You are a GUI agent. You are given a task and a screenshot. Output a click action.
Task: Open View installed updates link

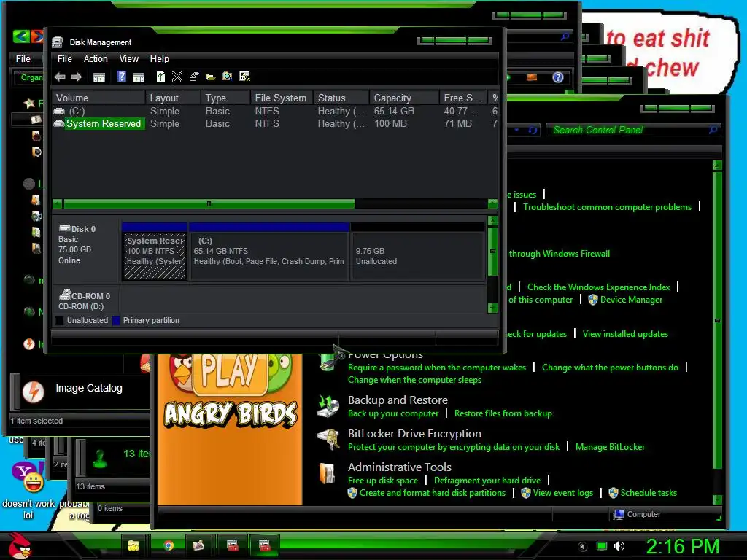click(x=625, y=334)
